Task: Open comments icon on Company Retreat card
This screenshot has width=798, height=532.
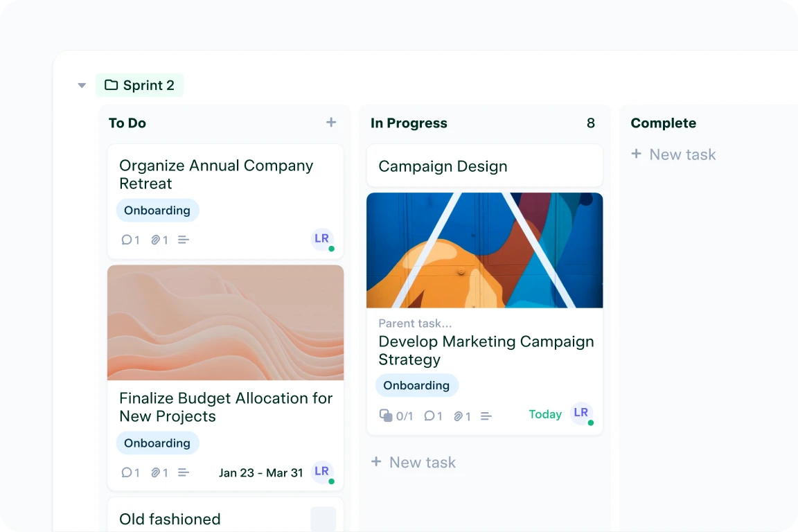Action: click(x=130, y=240)
